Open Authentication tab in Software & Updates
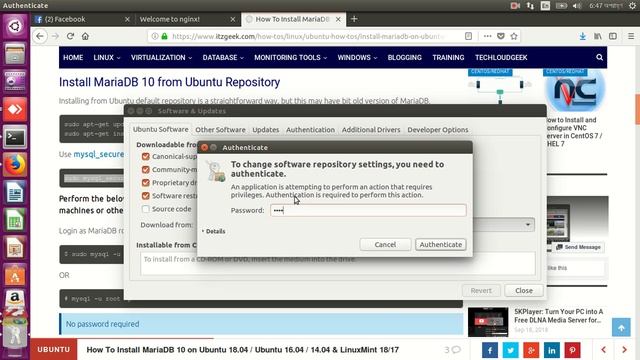640x360 pixels. [x=310, y=129]
